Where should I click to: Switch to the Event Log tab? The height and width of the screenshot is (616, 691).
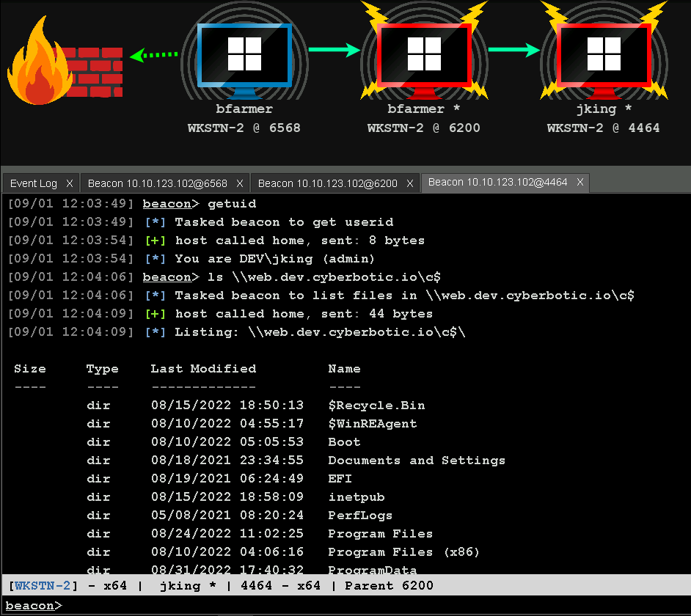[34, 183]
